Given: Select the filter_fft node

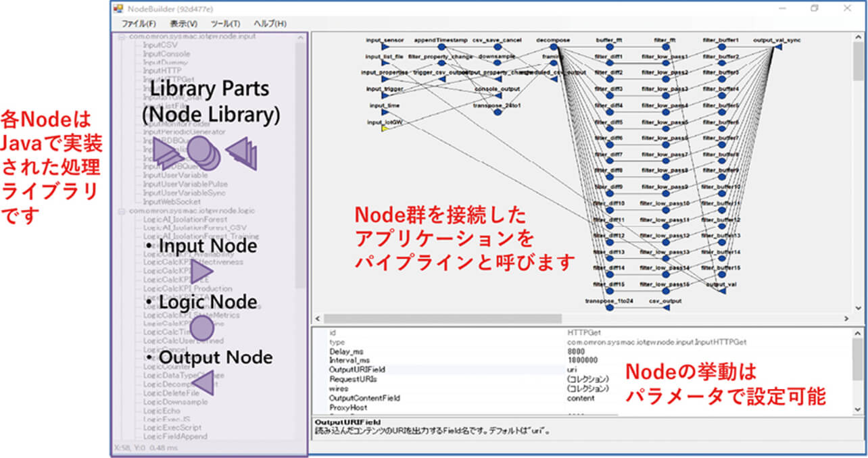Looking at the screenshot, I should click(665, 47).
